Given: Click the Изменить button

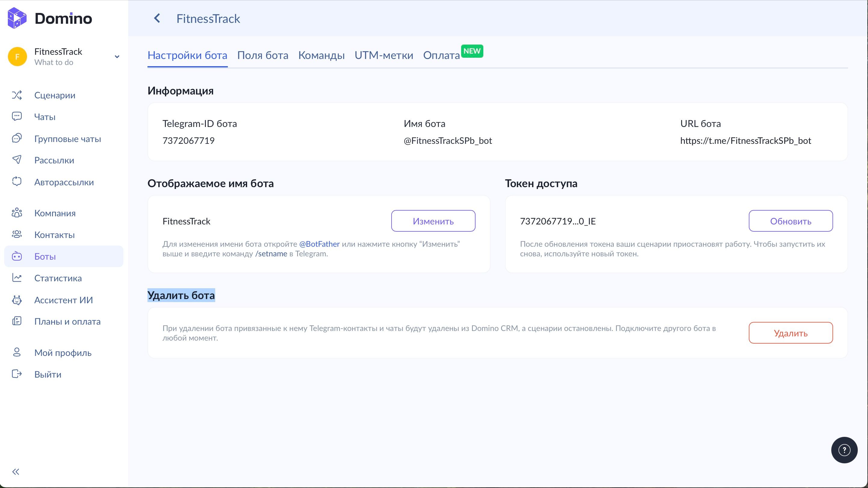Looking at the screenshot, I should tap(433, 221).
